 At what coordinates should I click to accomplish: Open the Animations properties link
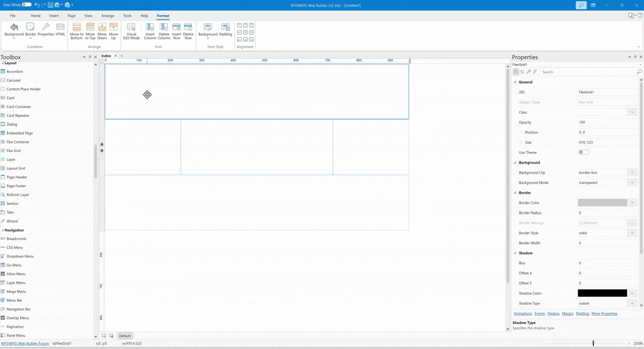point(523,314)
